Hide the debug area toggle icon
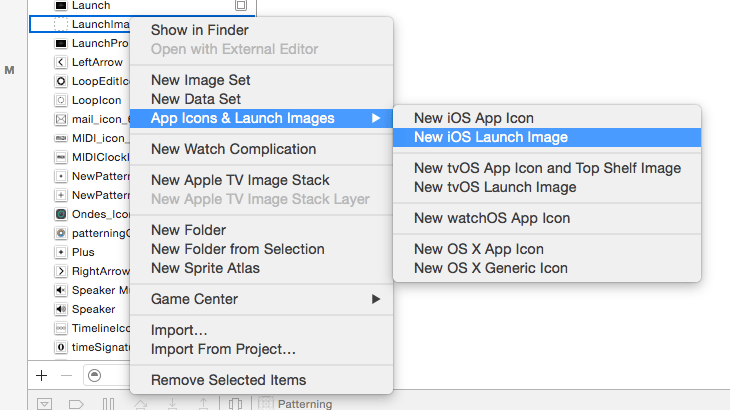730x410 pixels. (x=44, y=403)
